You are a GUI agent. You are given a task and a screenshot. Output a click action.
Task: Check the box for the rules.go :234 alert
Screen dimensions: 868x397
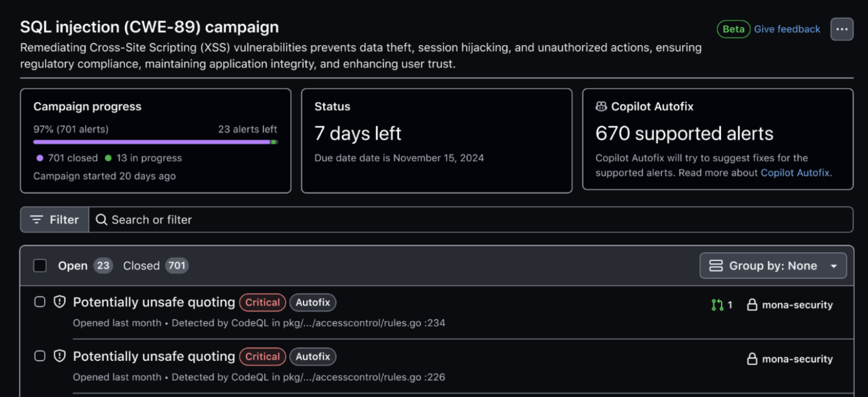[x=40, y=302]
